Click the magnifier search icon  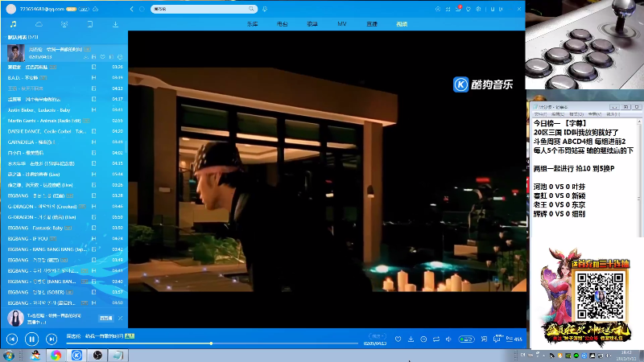pos(251,9)
